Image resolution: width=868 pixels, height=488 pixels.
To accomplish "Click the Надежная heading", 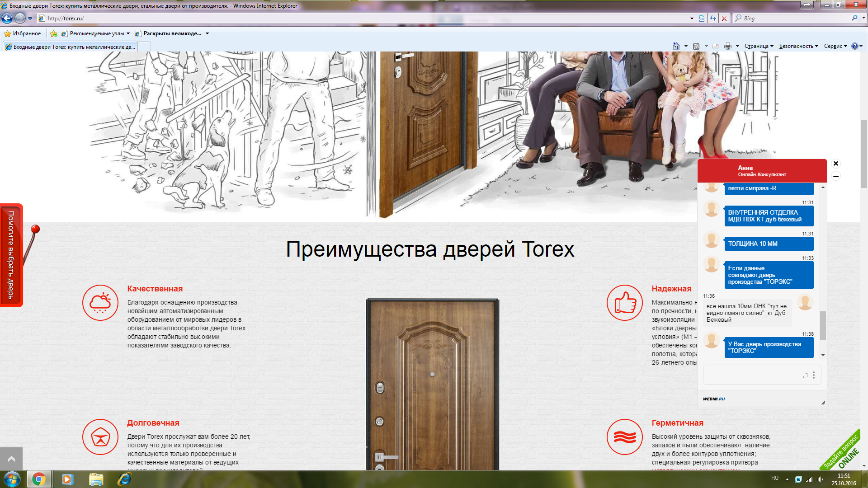I will point(671,289).
